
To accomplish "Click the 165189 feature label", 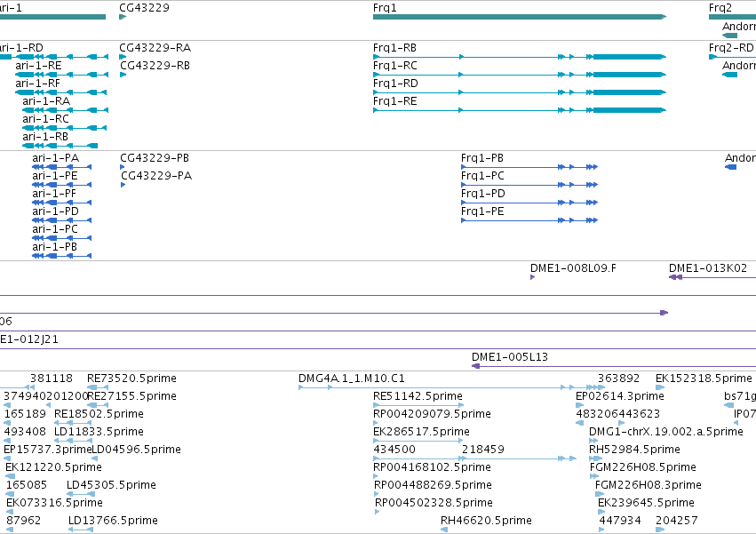I will [x=25, y=414].
